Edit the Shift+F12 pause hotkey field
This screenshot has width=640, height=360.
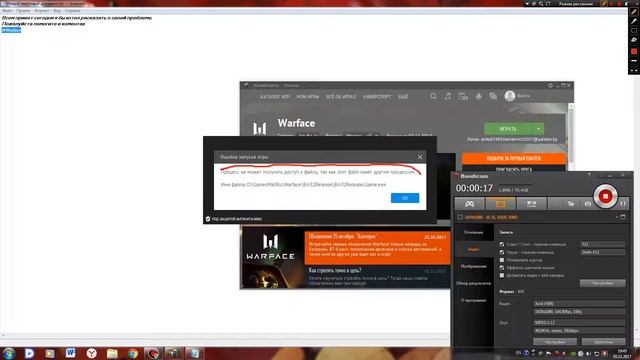[602, 252]
